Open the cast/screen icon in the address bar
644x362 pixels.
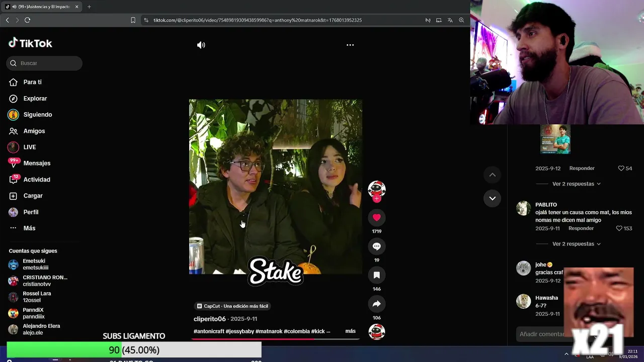click(x=439, y=20)
